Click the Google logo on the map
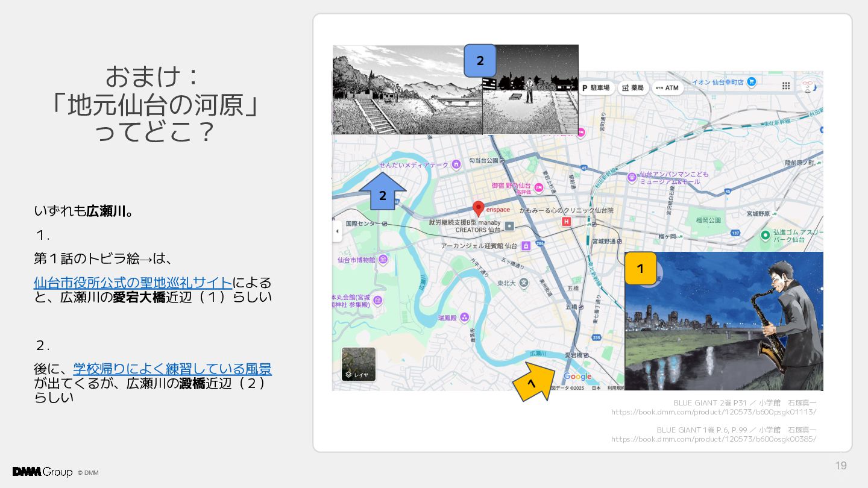This screenshot has height=488, width=868. 577,377
